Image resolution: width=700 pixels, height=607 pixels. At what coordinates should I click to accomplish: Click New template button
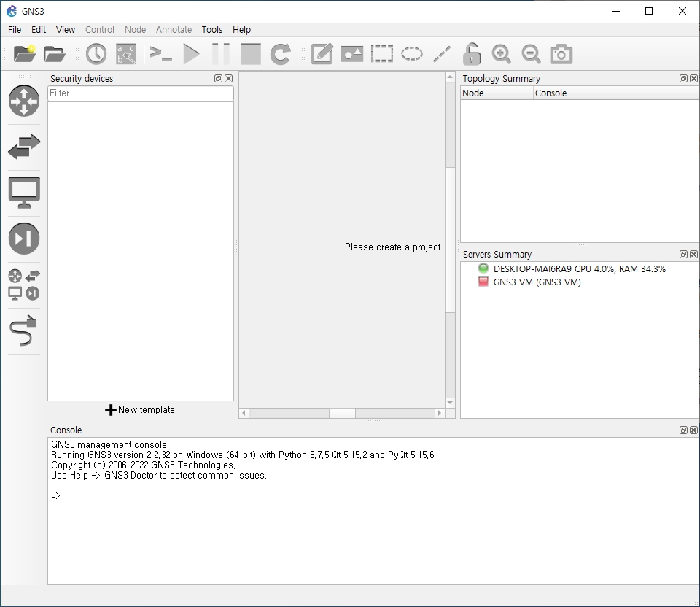[140, 409]
